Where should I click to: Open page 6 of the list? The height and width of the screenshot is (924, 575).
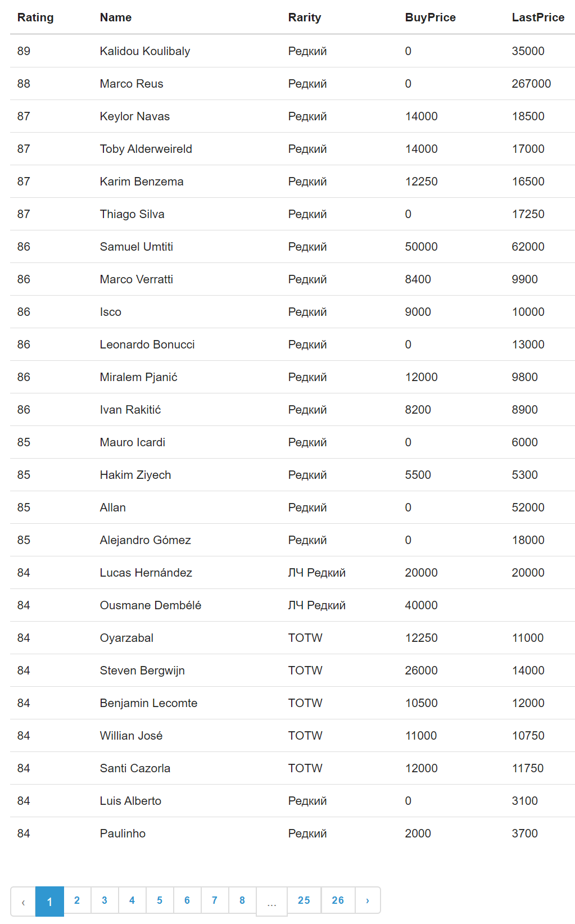click(187, 900)
